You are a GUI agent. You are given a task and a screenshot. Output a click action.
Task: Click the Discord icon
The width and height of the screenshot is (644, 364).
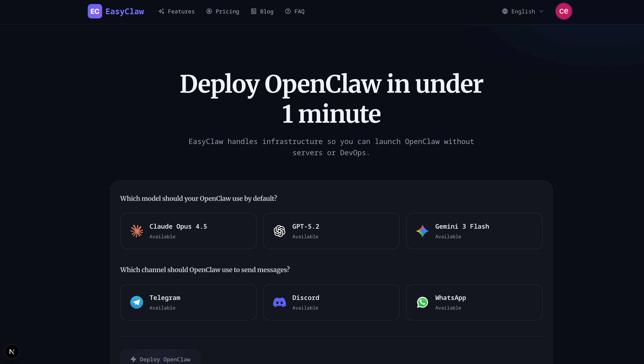(280, 302)
